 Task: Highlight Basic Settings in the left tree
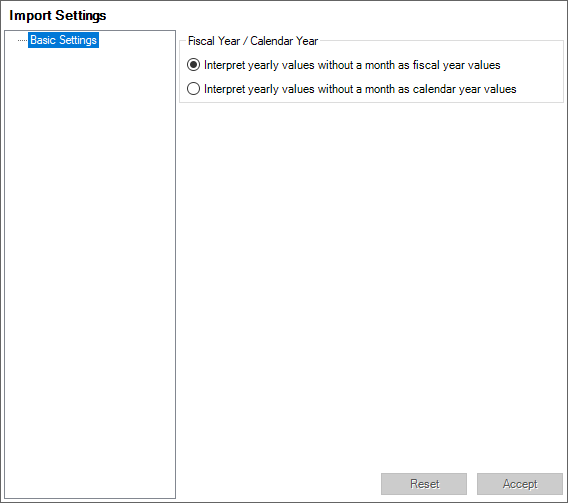[x=63, y=40]
